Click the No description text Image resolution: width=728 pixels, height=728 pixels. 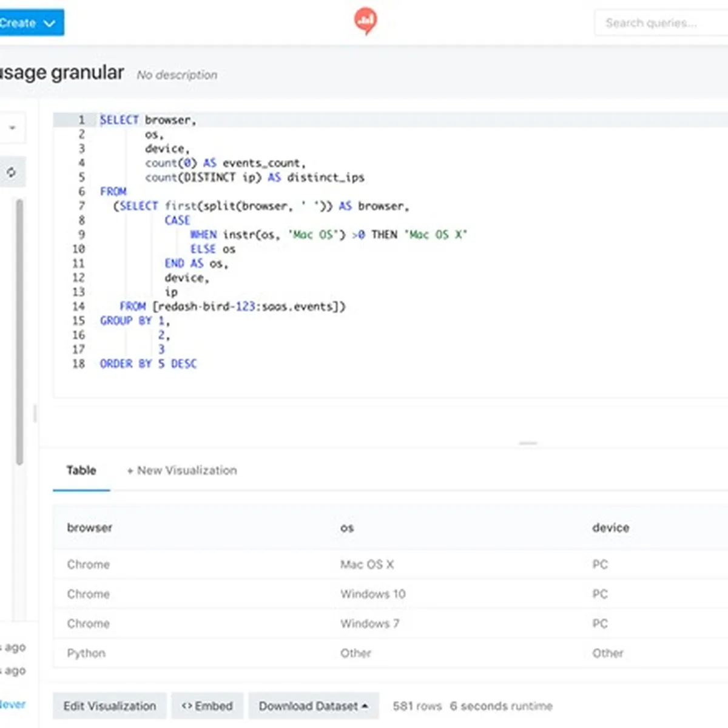(x=177, y=75)
